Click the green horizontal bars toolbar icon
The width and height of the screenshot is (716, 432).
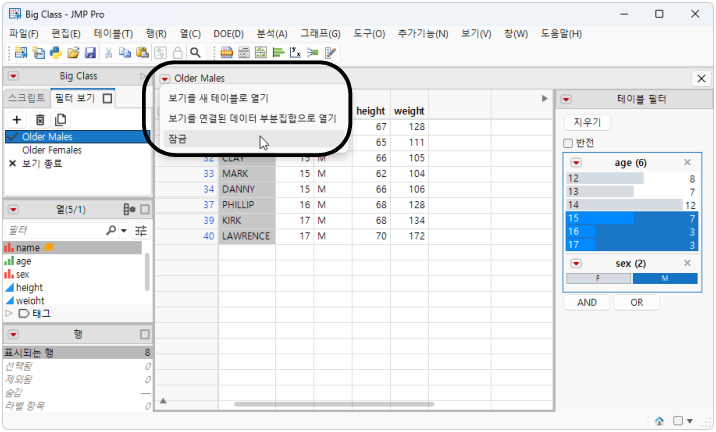279,53
